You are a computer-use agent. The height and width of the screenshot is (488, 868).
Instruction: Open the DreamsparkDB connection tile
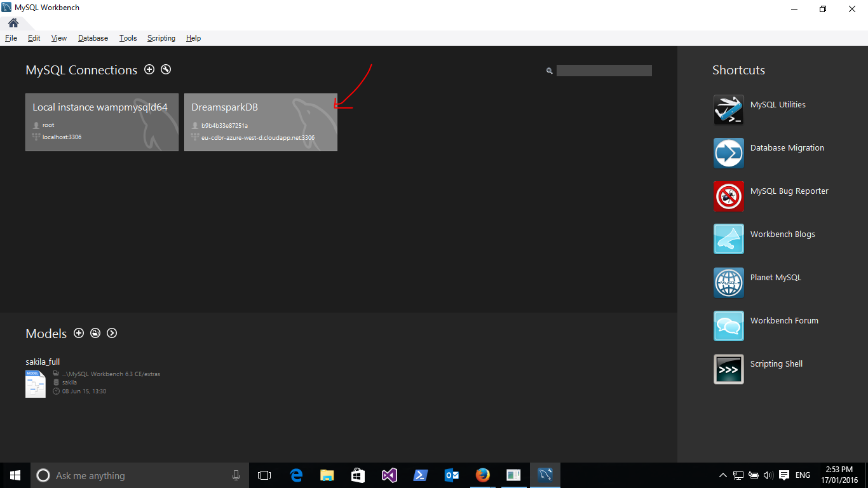(261, 122)
